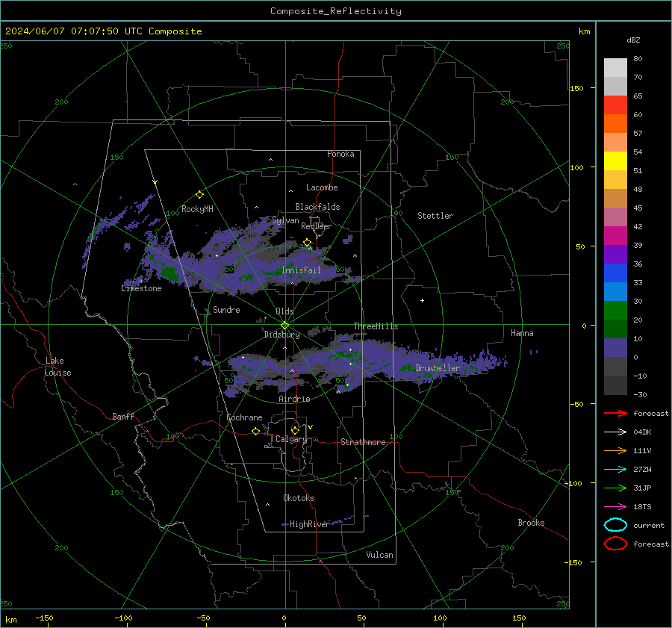This screenshot has height=628, width=672.
Task: Click the dBZ legend heading
Action: (633, 40)
